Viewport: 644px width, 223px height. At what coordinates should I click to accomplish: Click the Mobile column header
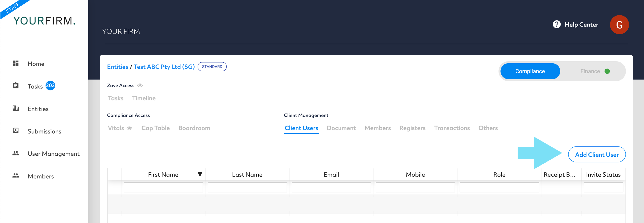(x=415, y=175)
